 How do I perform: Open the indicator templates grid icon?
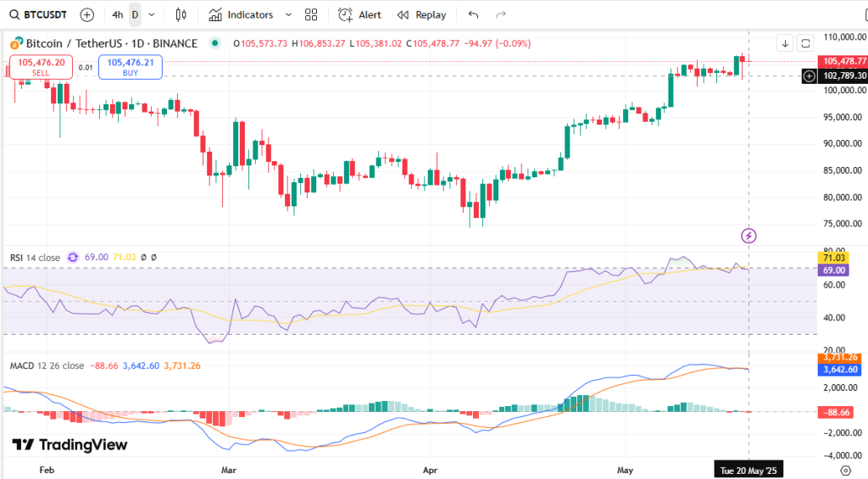(x=311, y=14)
